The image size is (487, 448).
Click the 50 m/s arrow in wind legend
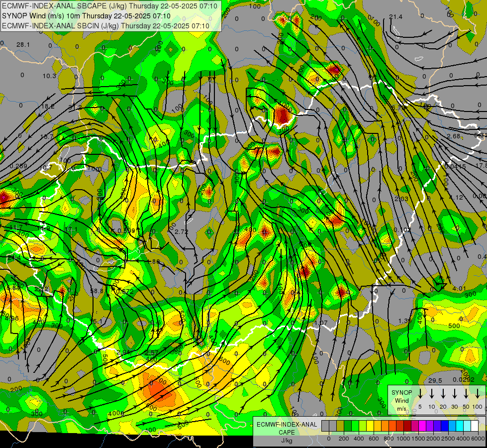tap(466, 394)
